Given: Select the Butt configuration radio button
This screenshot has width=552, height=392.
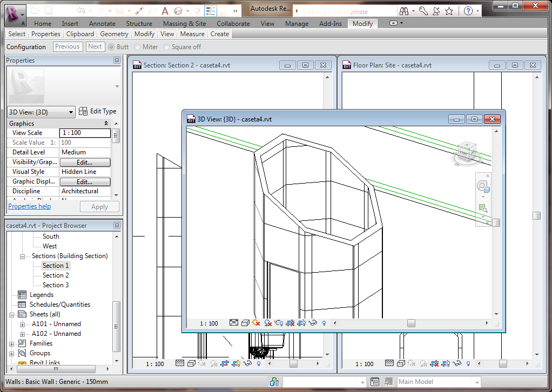Looking at the screenshot, I should pos(111,47).
